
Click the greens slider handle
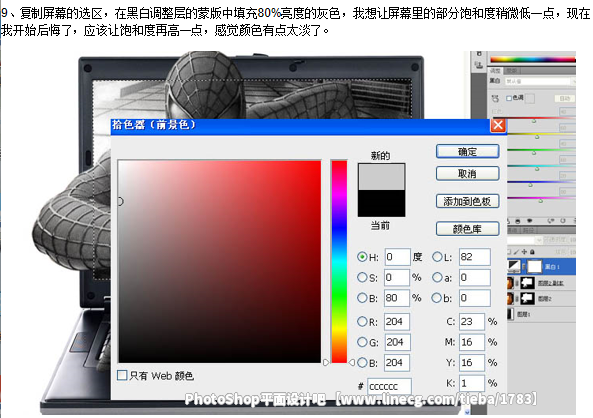pyautogui.click(x=534, y=153)
